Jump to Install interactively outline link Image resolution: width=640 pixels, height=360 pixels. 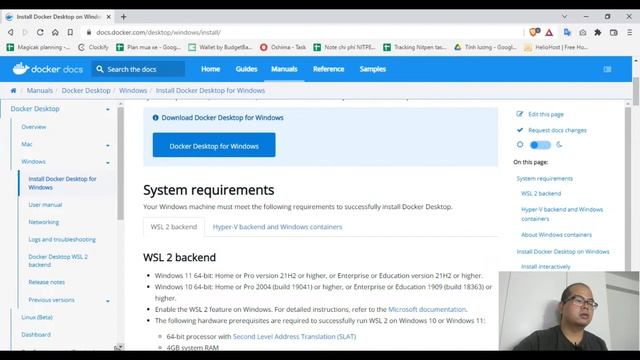pyautogui.click(x=545, y=267)
